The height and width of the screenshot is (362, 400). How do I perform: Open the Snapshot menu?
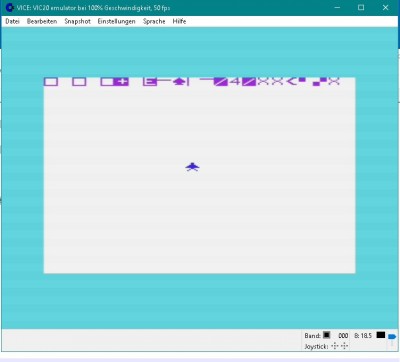(77, 21)
